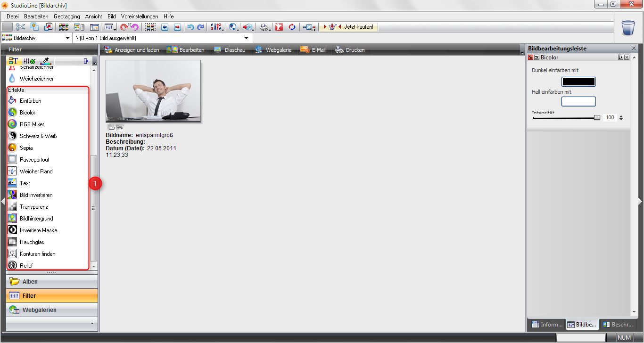Image resolution: width=644 pixels, height=343 pixels.
Task: Toggle the filter text view mode button
Action: [x=13, y=61]
